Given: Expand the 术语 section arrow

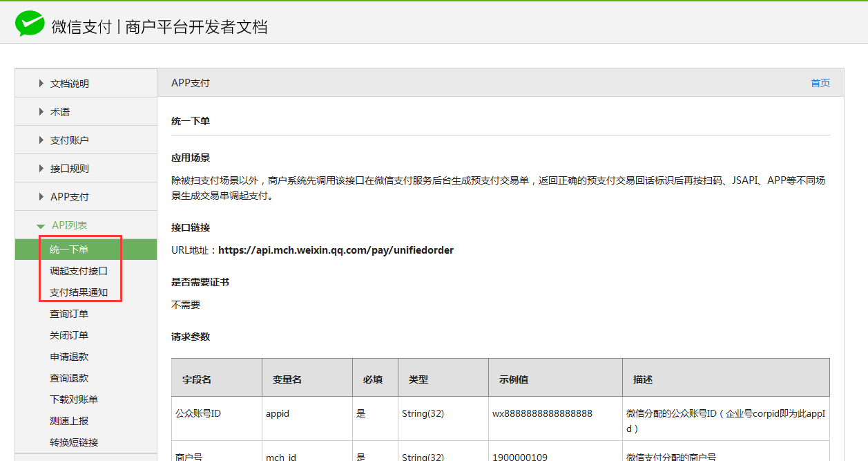Looking at the screenshot, I should click(x=41, y=112).
